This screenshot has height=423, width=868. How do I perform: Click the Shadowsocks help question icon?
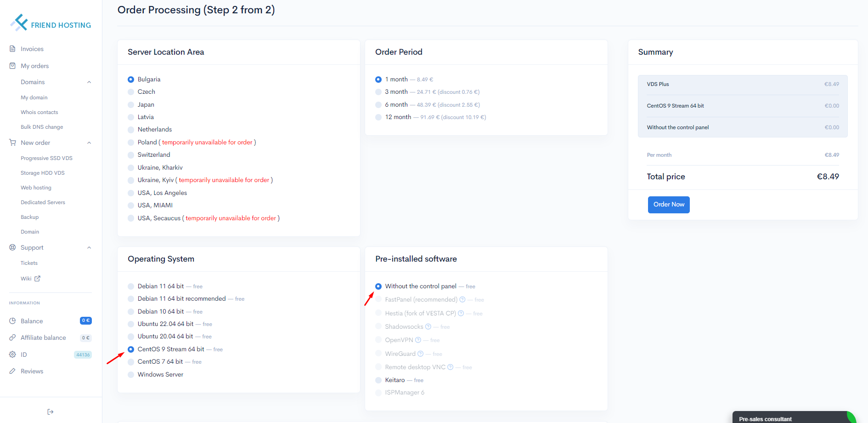pyautogui.click(x=428, y=327)
